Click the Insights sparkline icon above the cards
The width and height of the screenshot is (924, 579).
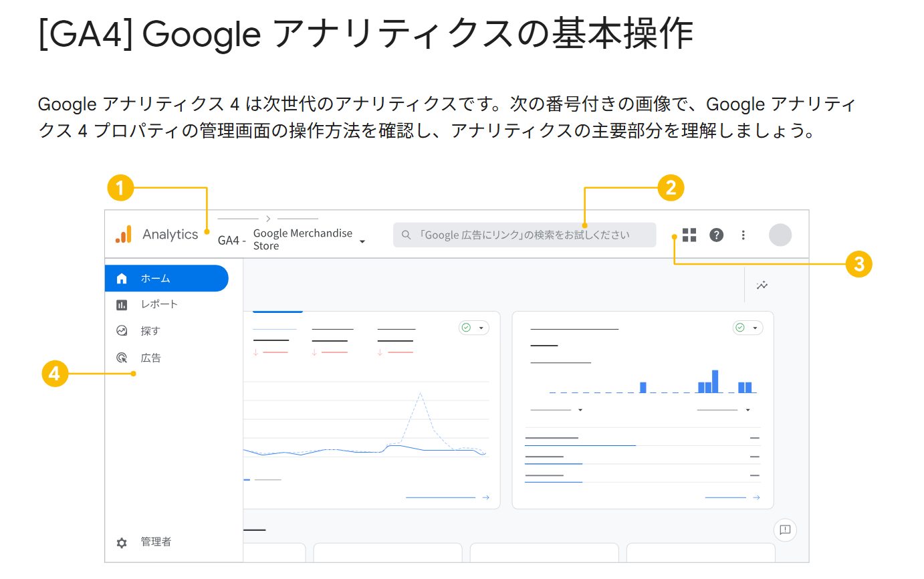pos(762,285)
